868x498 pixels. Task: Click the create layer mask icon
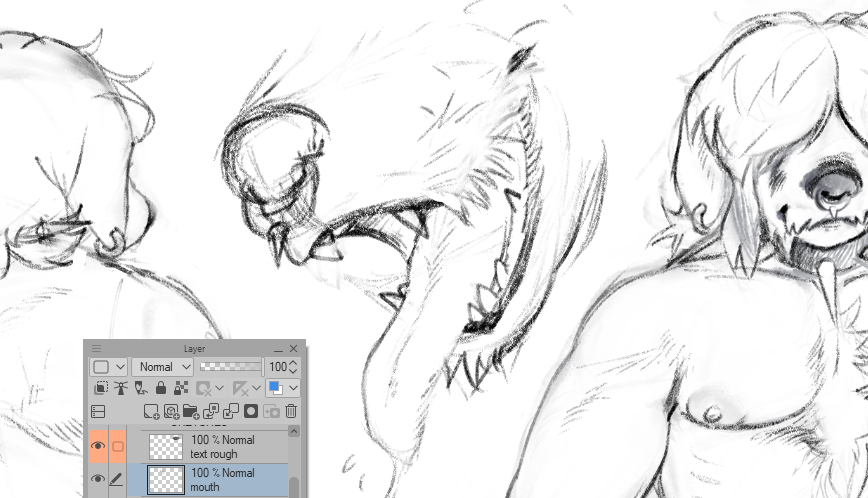coord(251,411)
